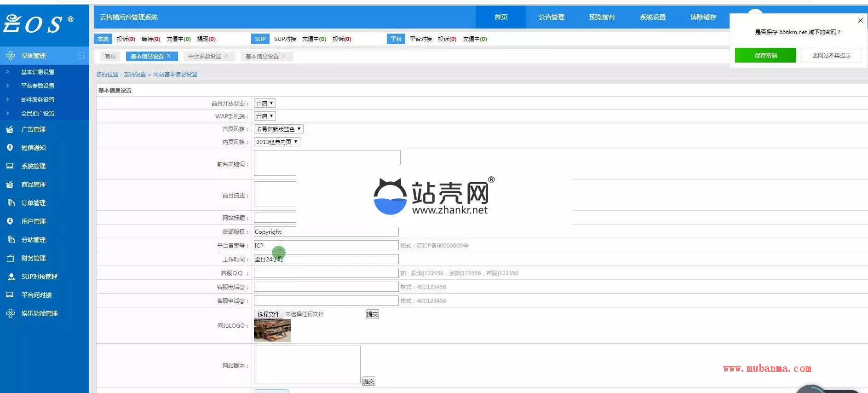Click the 平台备案号 ICP input field
This screenshot has width=868, height=393.
click(326, 246)
